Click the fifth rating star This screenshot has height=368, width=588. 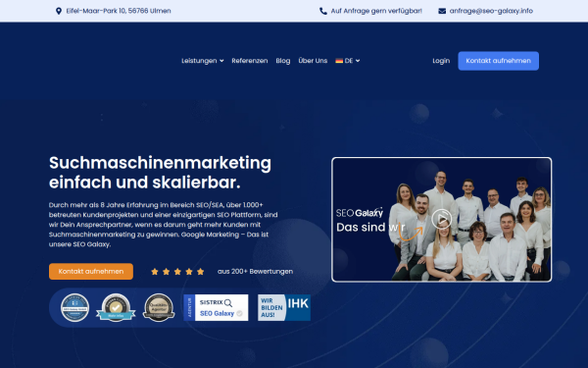click(201, 272)
